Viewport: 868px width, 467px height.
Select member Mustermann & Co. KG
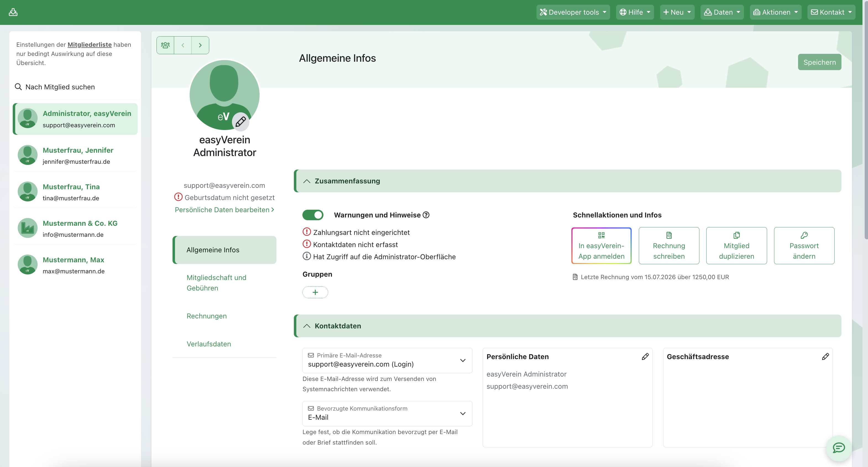[75, 228]
